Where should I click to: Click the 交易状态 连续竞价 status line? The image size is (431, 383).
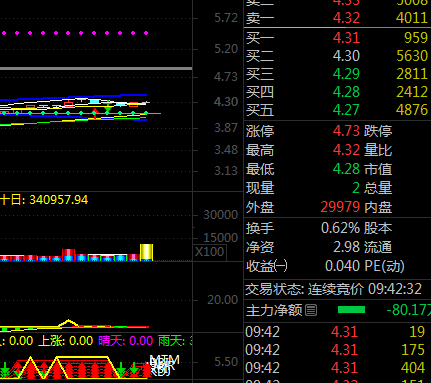coord(334,289)
